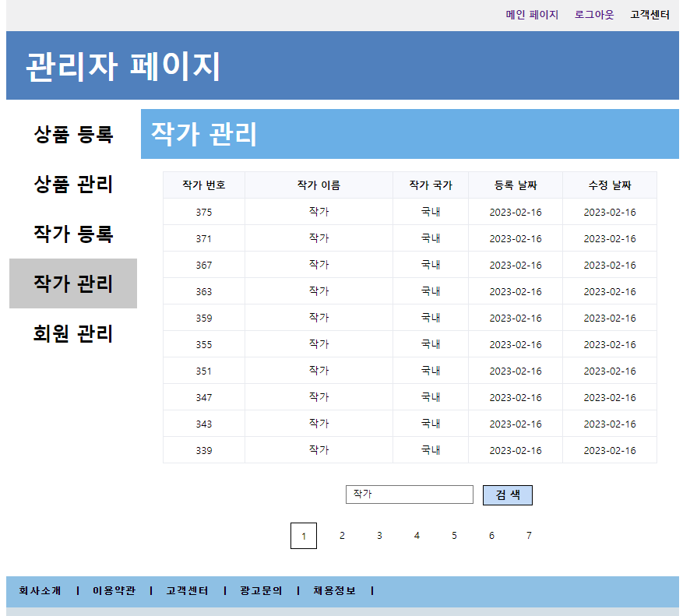Click author name 작가 in row 355
The width and height of the screenshot is (690, 616).
pos(319,344)
